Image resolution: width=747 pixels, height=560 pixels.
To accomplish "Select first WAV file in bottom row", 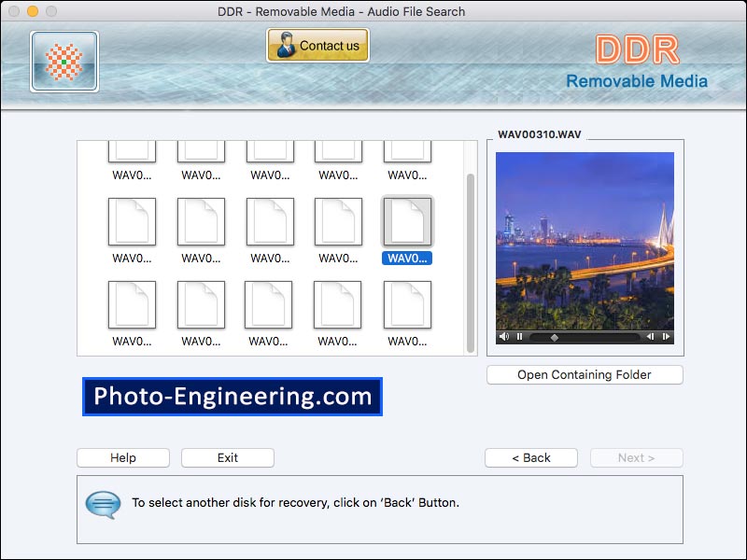I will (x=132, y=305).
